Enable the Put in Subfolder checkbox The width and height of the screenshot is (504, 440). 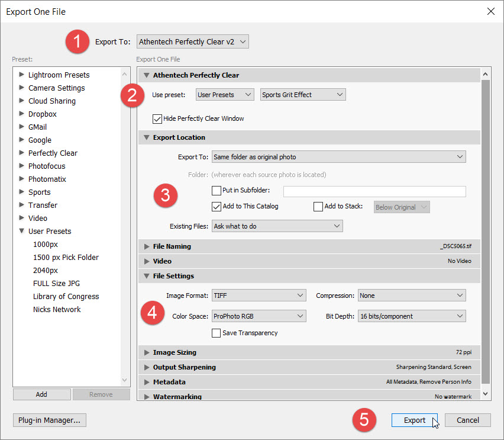click(217, 191)
